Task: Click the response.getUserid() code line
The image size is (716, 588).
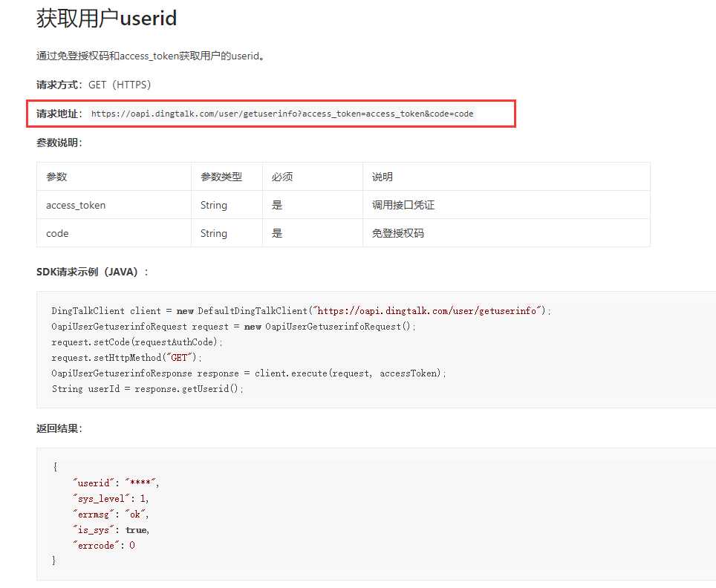Action: pos(147,388)
